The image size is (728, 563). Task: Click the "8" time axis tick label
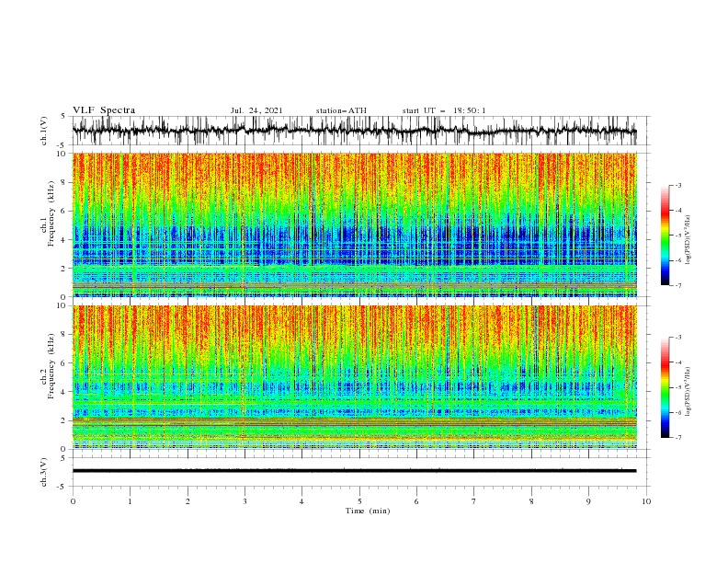[x=531, y=501]
